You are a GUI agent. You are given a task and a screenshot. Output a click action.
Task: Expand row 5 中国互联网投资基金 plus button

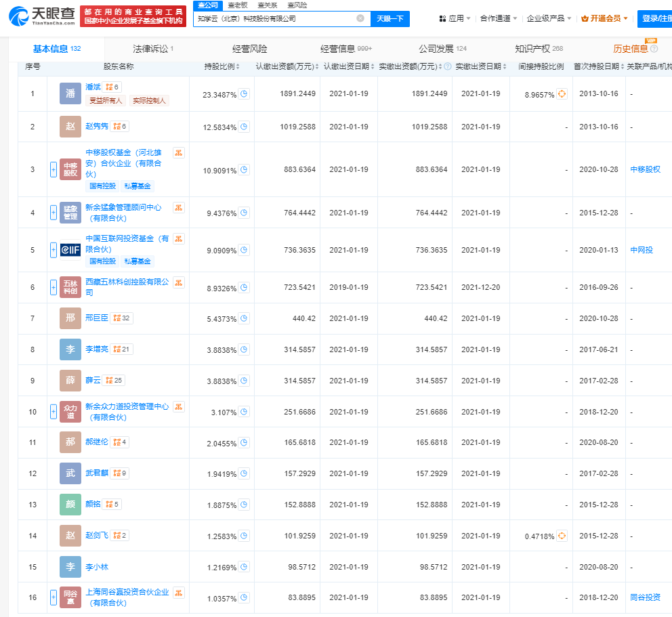[x=53, y=250]
